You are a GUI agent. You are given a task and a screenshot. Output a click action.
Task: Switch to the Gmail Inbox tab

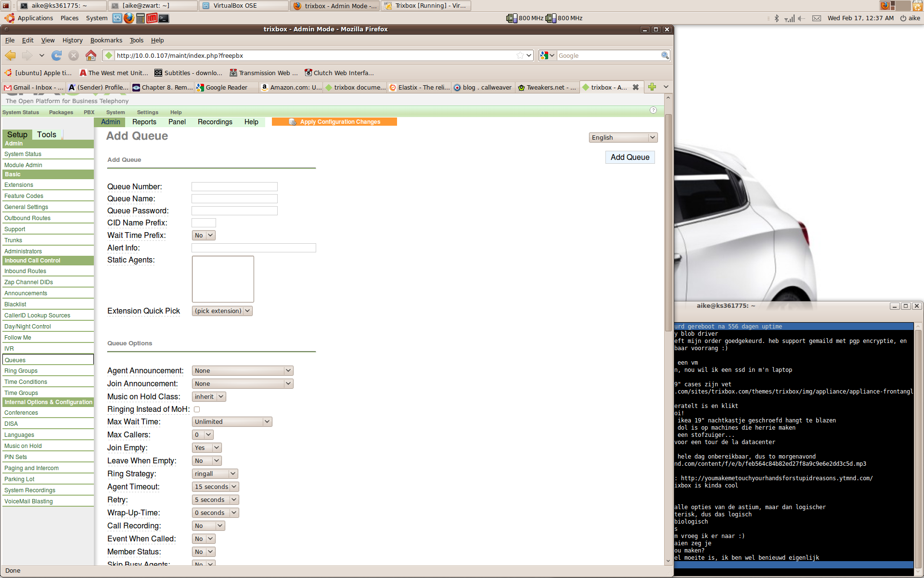click(x=34, y=87)
